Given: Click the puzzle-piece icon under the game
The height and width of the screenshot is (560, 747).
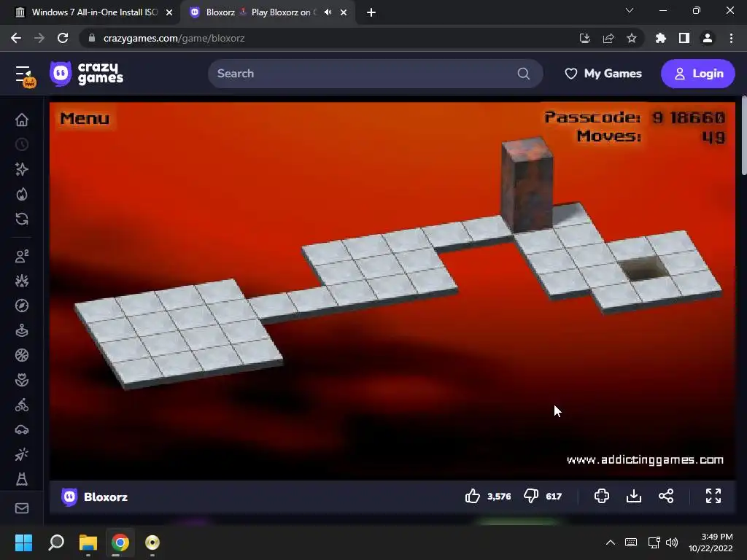Looking at the screenshot, I should click(602, 496).
